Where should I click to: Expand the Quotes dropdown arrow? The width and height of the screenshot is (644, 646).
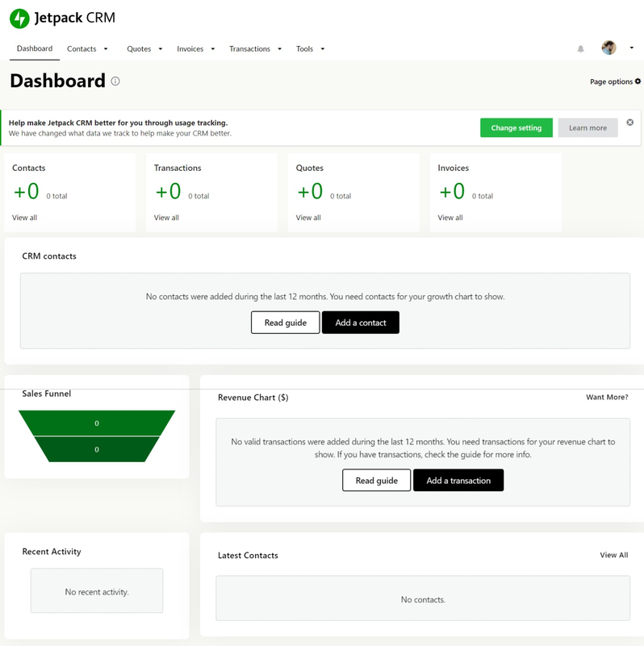[x=161, y=49]
